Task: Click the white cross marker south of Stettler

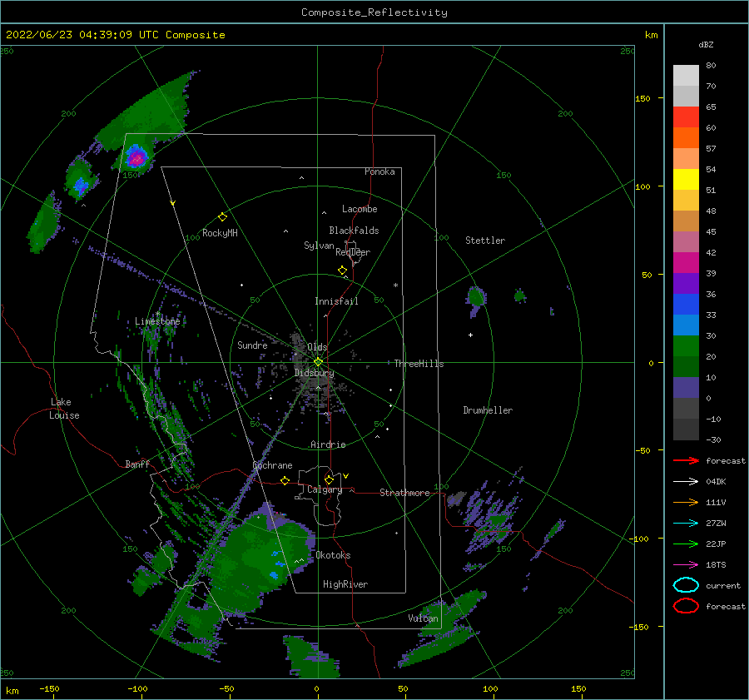Action: (470, 335)
